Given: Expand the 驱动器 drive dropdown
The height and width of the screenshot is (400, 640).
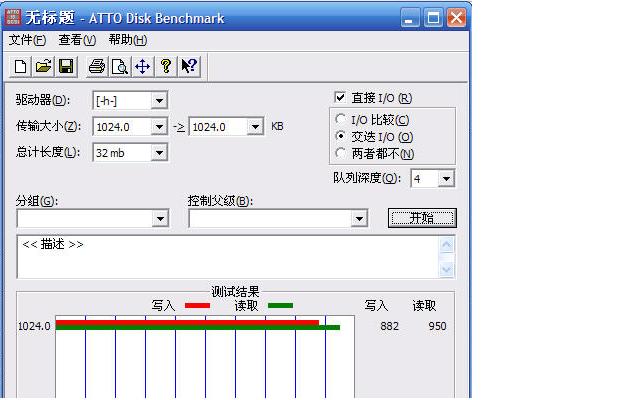Looking at the screenshot, I should [159, 100].
